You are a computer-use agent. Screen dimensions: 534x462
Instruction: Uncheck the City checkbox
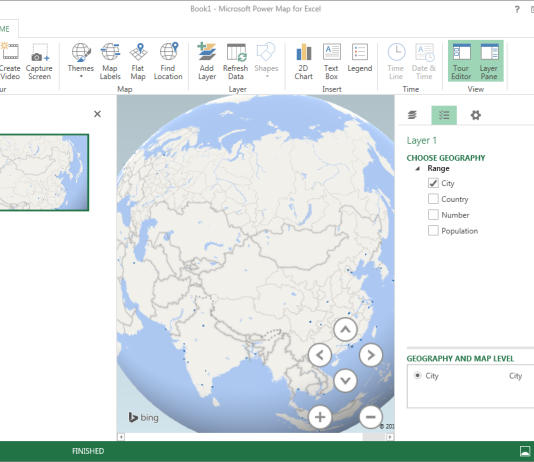point(433,183)
